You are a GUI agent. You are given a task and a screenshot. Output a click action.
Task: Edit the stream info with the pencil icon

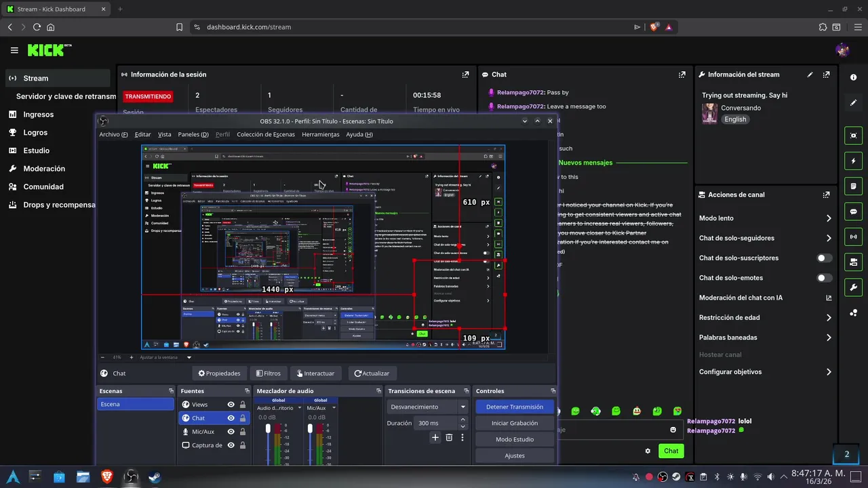click(x=810, y=75)
